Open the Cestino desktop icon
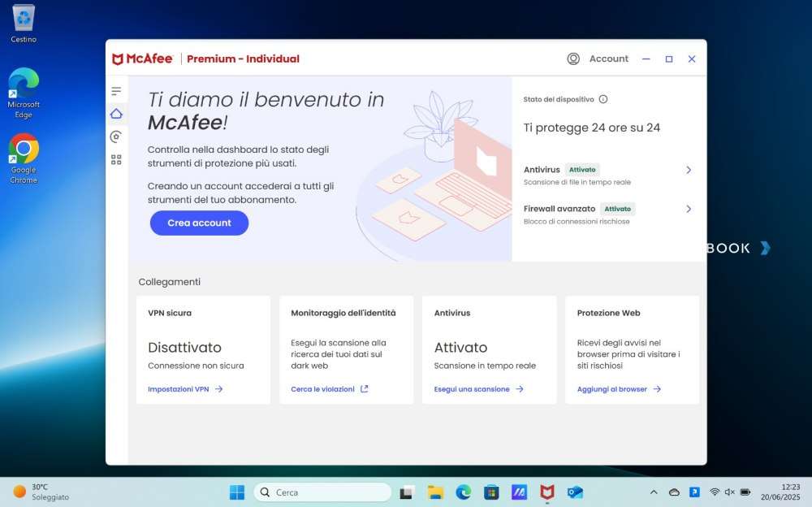Viewport: 812px width, 507px height. 24,24
